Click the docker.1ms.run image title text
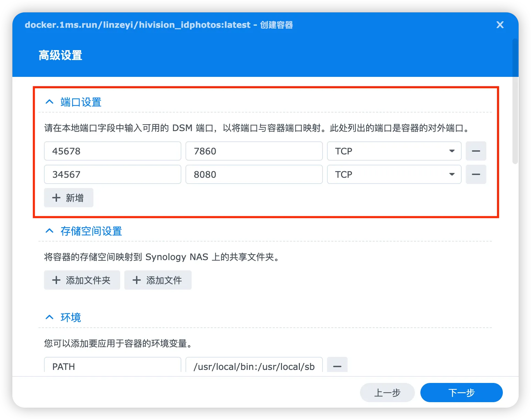The height and width of the screenshot is (420, 531). click(159, 25)
